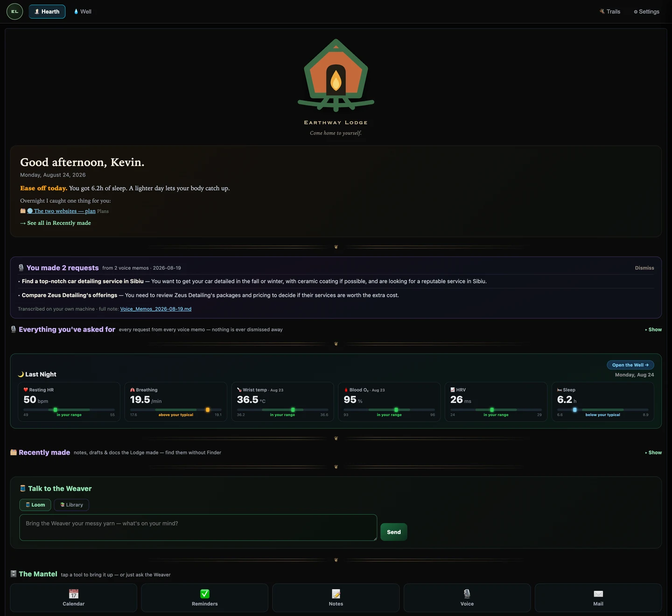Dismiss the voice memo requests card
The image size is (672, 616).
[644, 268]
